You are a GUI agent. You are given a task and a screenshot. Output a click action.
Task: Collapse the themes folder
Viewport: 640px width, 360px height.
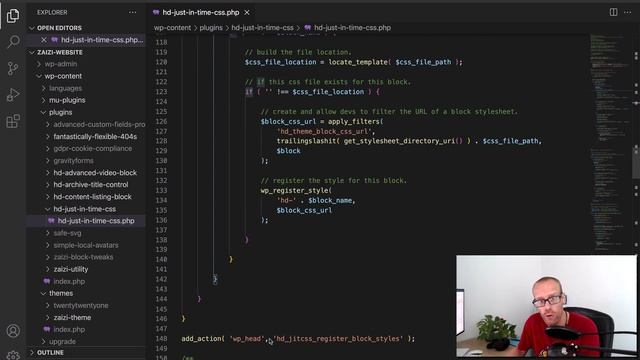point(61,293)
